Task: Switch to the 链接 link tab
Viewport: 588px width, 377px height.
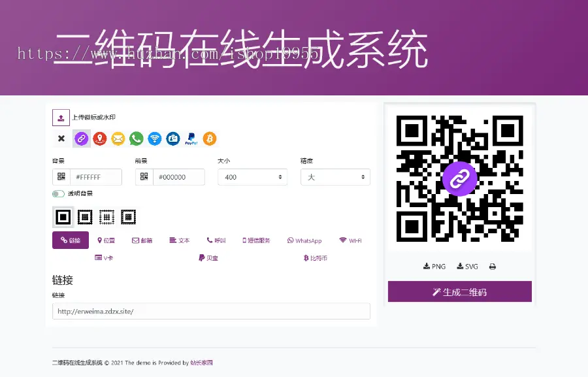Action: (71, 240)
